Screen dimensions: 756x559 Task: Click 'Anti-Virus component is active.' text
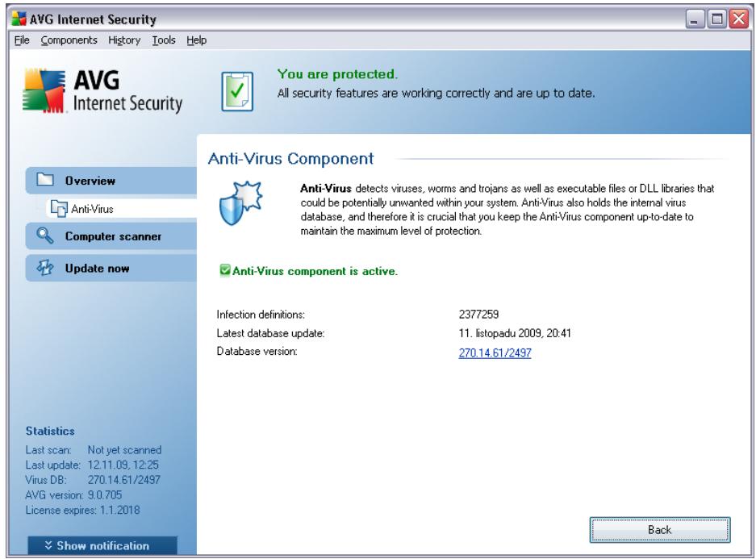point(315,271)
